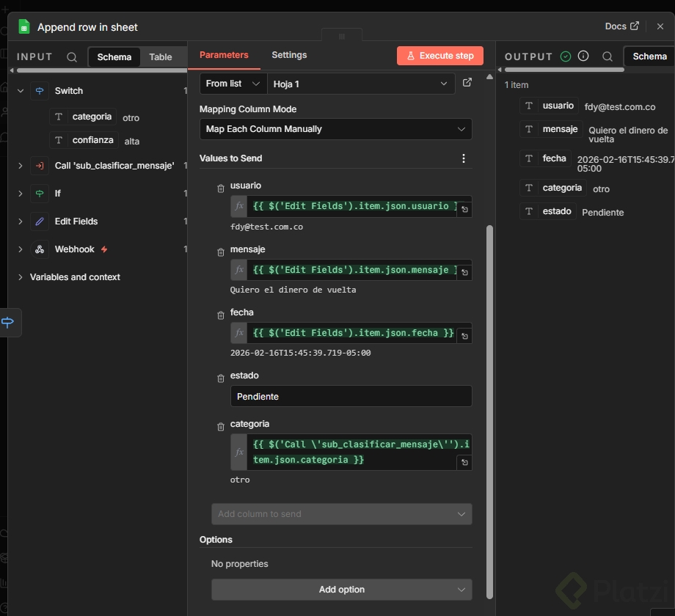Open the Parameters tab

[x=224, y=55]
